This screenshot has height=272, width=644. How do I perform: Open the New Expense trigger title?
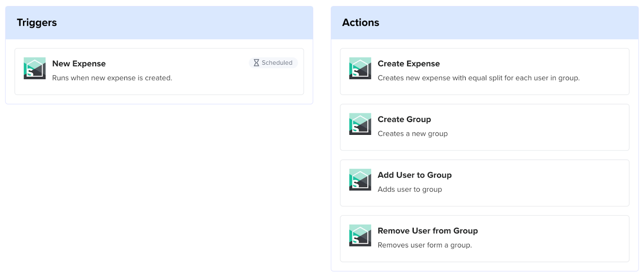(x=79, y=64)
